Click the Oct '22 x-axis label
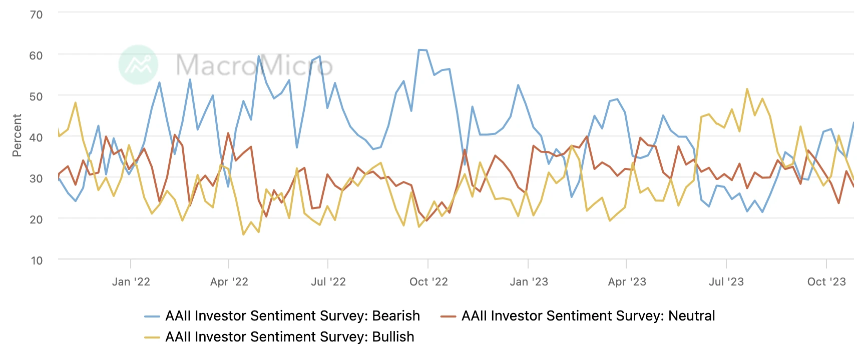The height and width of the screenshot is (354, 868). pos(428,282)
